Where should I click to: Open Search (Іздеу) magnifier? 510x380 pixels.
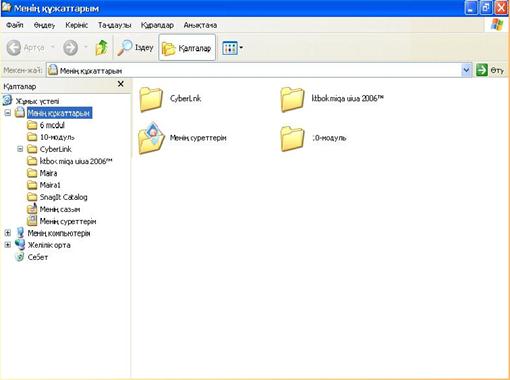pyautogui.click(x=125, y=48)
